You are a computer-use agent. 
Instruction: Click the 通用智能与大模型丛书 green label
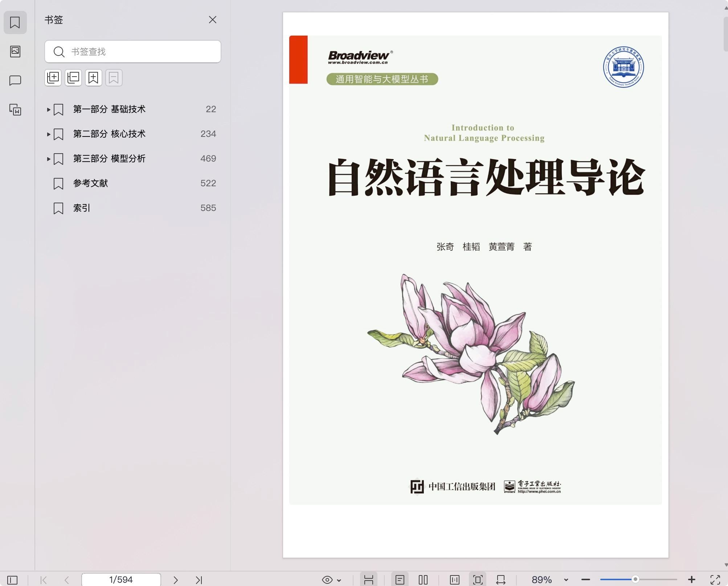click(x=382, y=79)
